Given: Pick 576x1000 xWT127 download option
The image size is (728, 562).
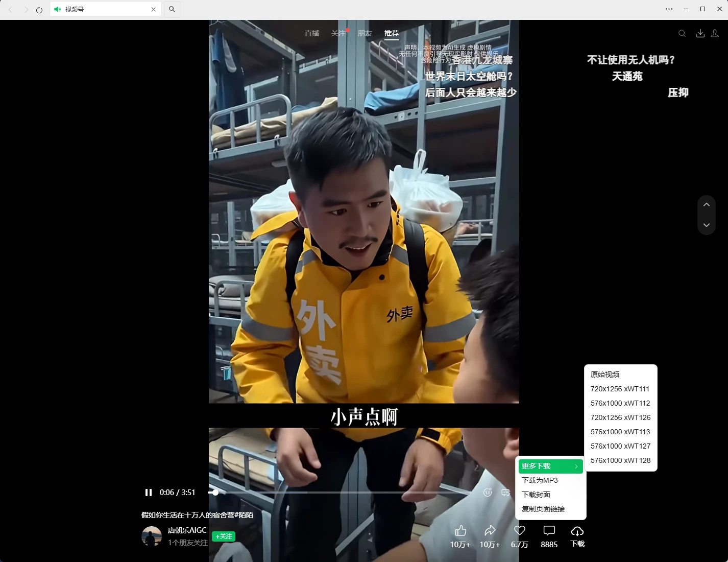Looking at the screenshot, I should (621, 446).
